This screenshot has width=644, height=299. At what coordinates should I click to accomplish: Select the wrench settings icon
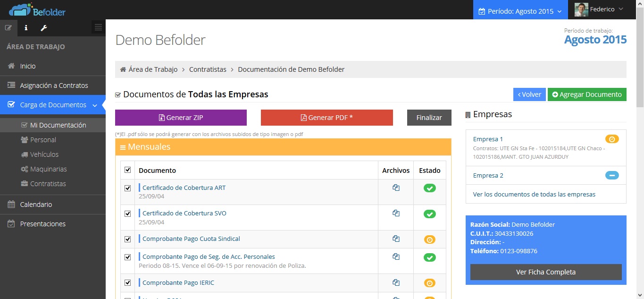click(44, 28)
